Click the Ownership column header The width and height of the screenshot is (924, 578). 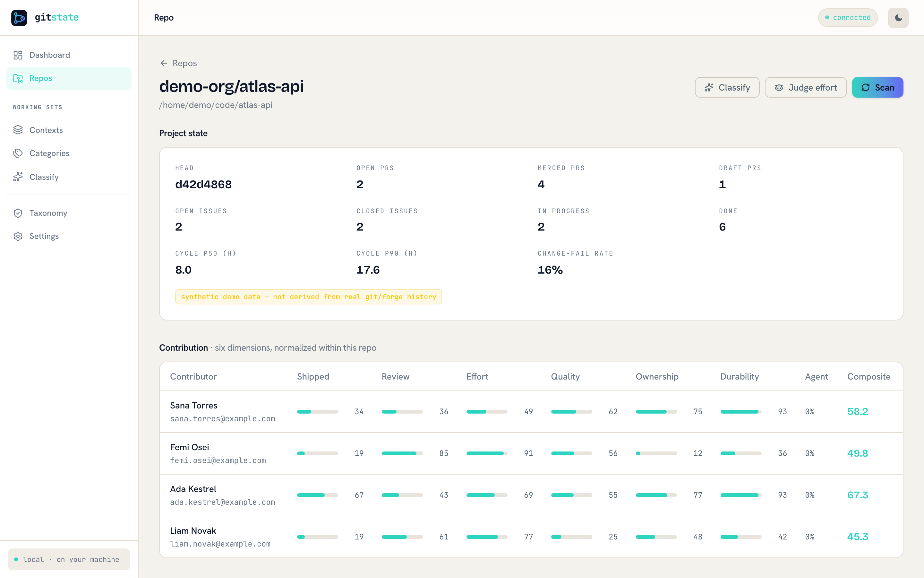click(657, 377)
